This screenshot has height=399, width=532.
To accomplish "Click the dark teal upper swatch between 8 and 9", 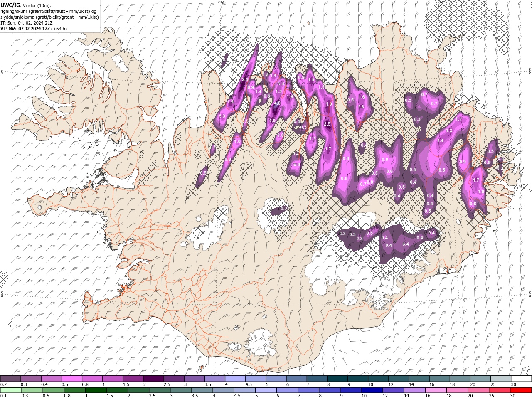I will coord(337,379).
